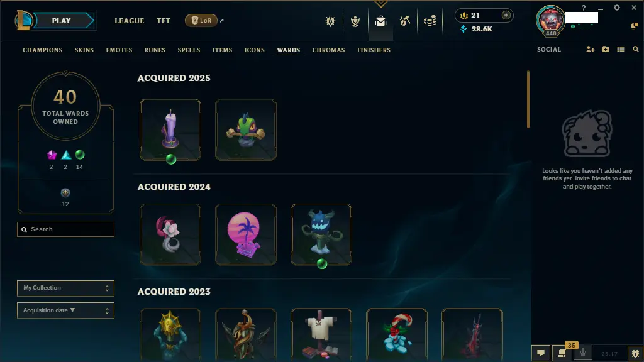Click the Add Friend icon
The image size is (644, 362).
(590, 49)
